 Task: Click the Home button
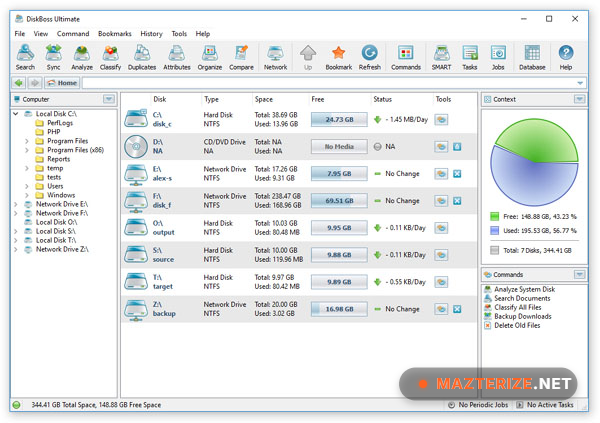[62, 83]
